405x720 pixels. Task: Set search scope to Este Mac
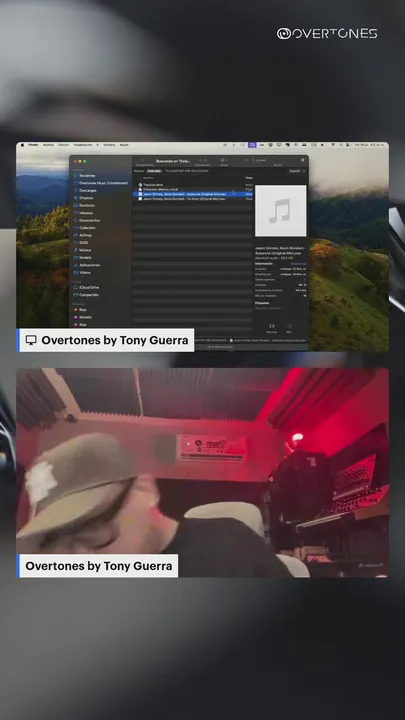[154, 171]
